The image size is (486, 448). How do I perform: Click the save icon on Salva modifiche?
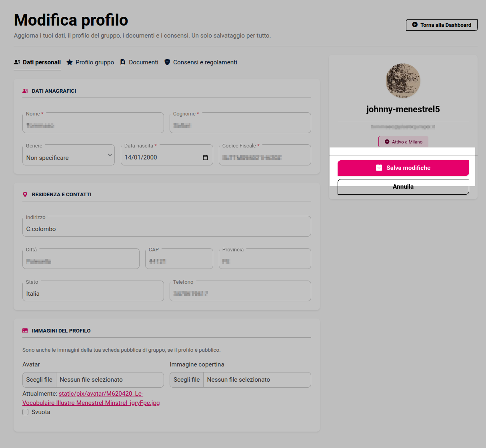379,168
